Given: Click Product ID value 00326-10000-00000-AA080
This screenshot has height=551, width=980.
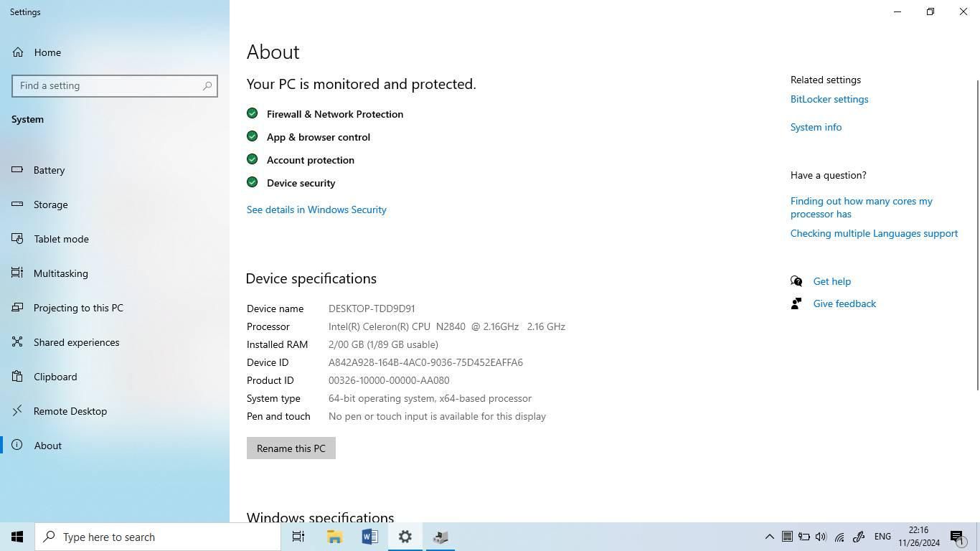Looking at the screenshot, I should click(389, 380).
